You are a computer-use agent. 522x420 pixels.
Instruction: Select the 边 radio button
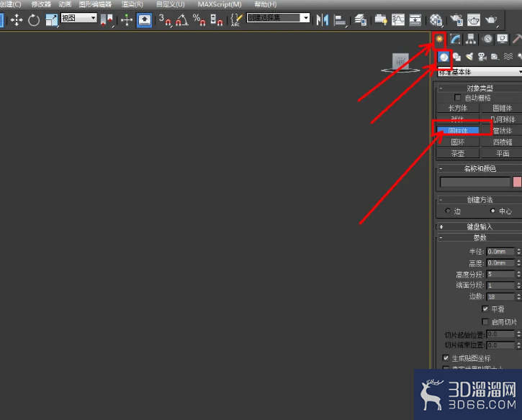click(x=447, y=211)
